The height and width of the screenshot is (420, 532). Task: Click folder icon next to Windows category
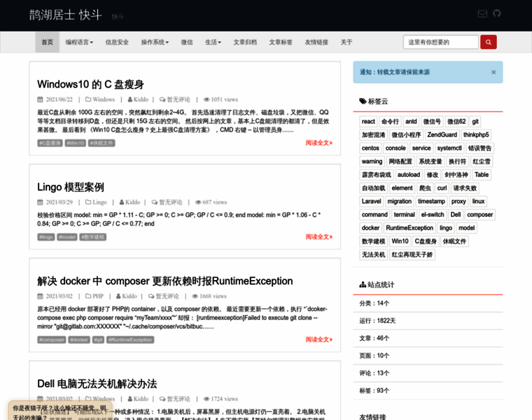point(88,99)
